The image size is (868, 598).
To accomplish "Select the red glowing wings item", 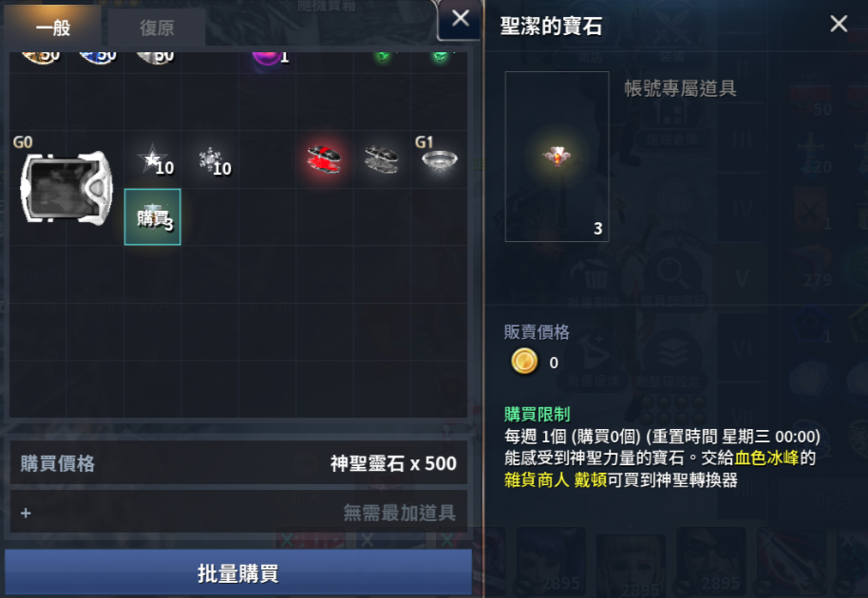I will coord(325,159).
